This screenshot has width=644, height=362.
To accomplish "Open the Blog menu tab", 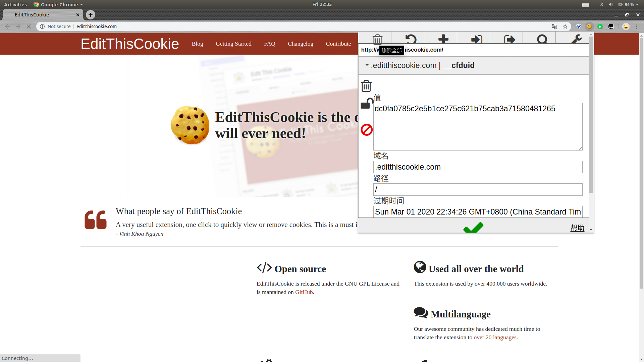I will pos(197,44).
